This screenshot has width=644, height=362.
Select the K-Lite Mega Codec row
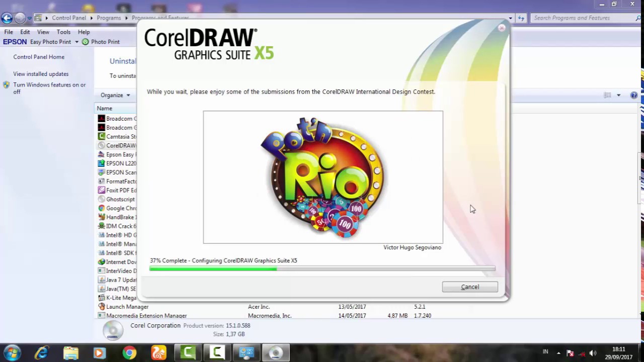117,298
